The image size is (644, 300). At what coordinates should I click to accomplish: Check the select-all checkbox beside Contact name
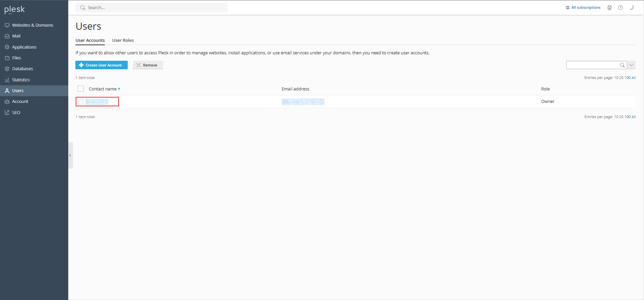pyautogui.click(x=81, y=89)
